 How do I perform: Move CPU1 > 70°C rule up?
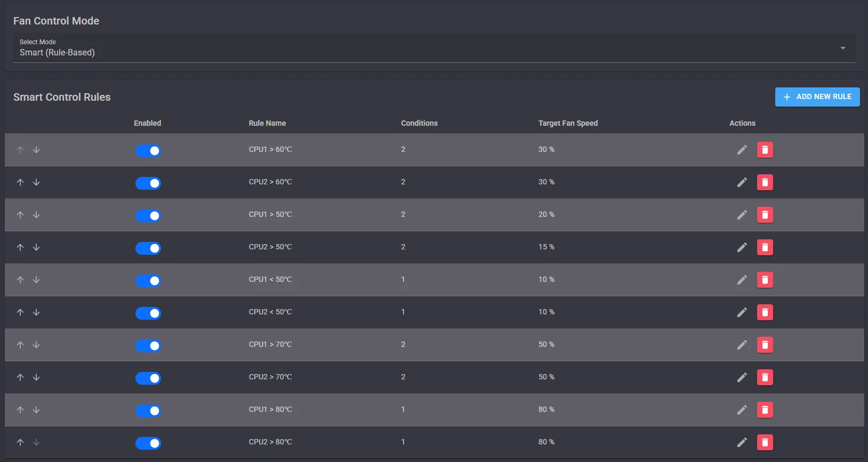pos(20,345)
